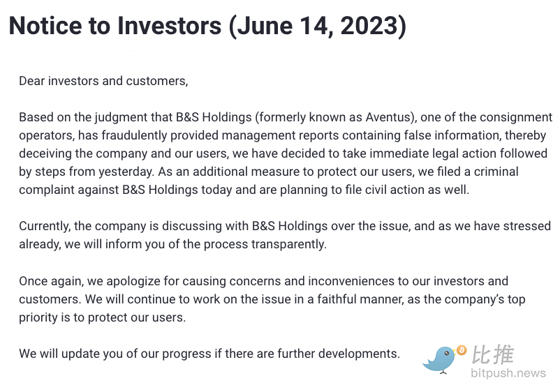Click the final further developments sentence

209,354
